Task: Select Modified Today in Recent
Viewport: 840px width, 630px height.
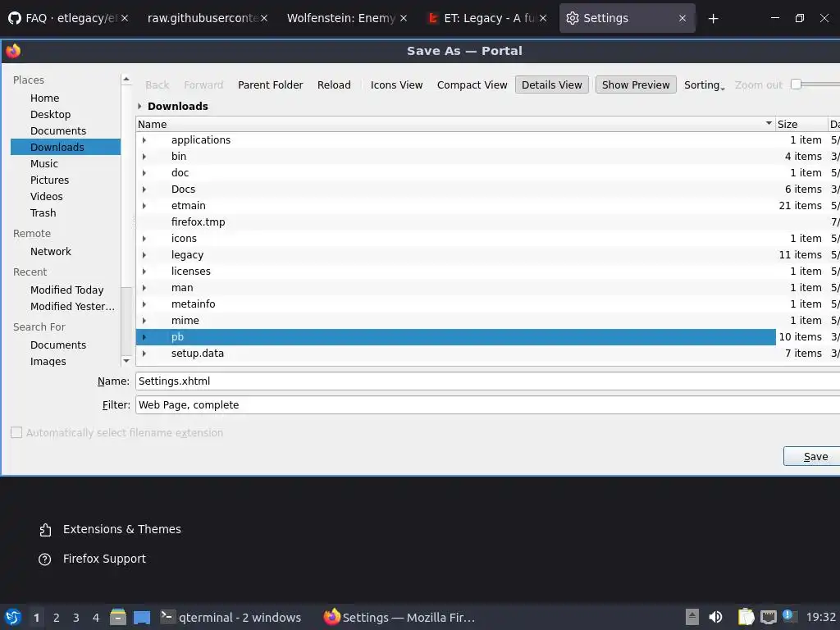Action: [x=66, y=290]
